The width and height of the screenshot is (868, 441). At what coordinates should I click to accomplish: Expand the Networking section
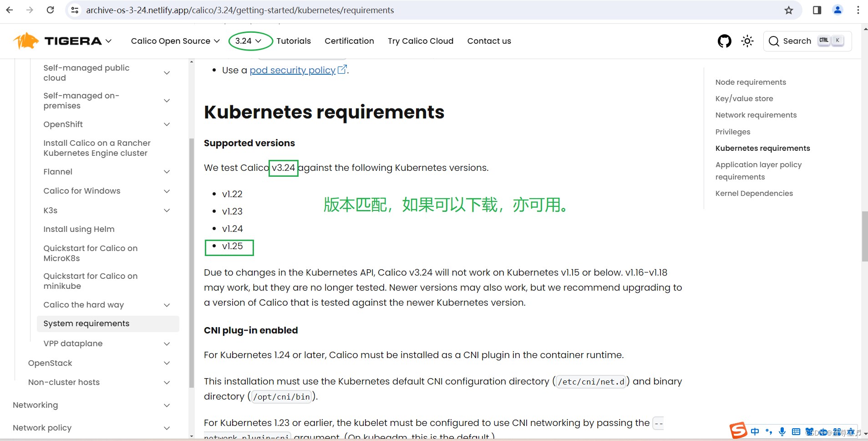167,405
